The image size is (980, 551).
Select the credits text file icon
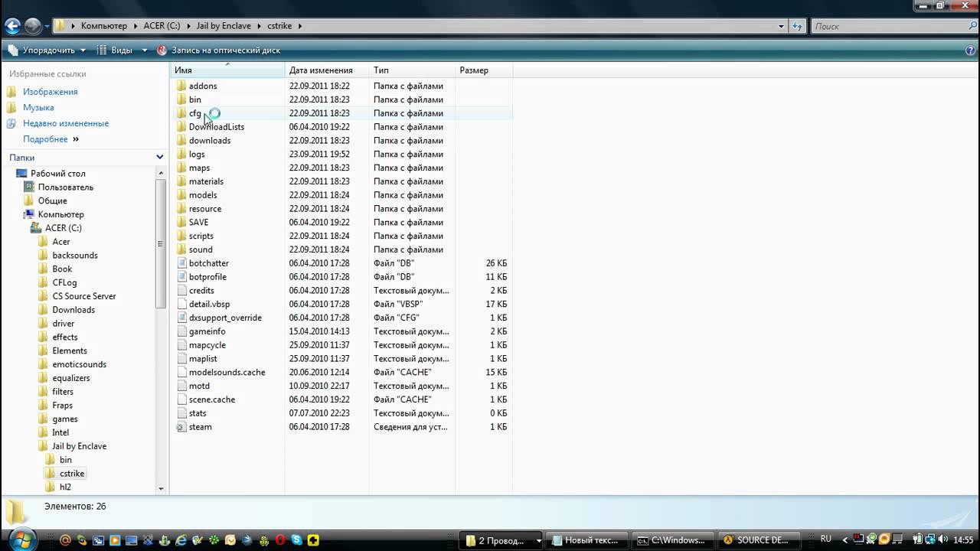181,291
